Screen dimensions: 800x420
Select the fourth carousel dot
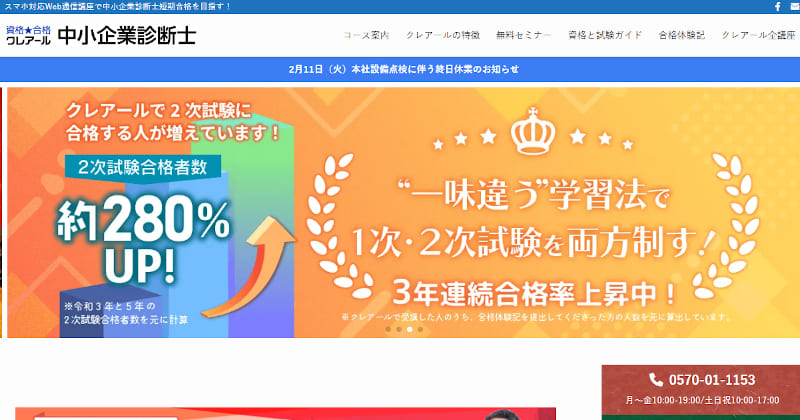[x=420, y=330]
